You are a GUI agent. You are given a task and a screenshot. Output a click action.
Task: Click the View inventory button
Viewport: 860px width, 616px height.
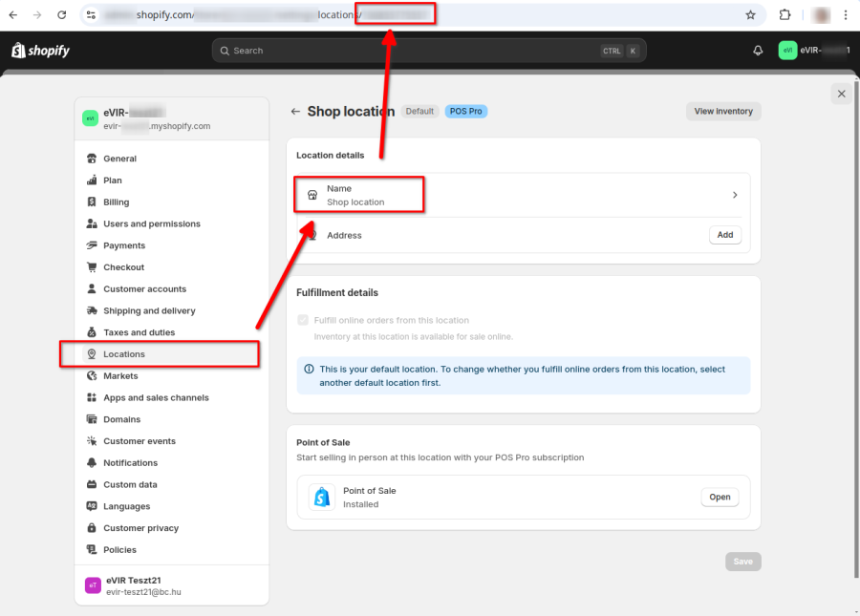(723, 111)
